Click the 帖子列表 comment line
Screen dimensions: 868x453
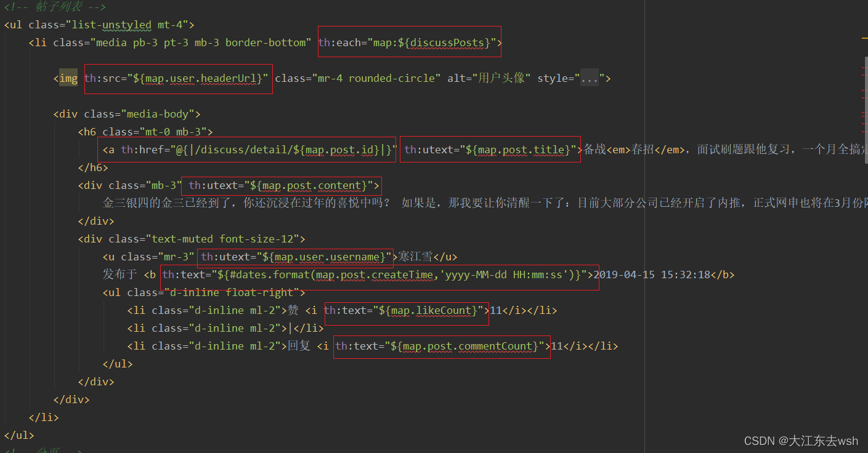[x=55, y=7]
